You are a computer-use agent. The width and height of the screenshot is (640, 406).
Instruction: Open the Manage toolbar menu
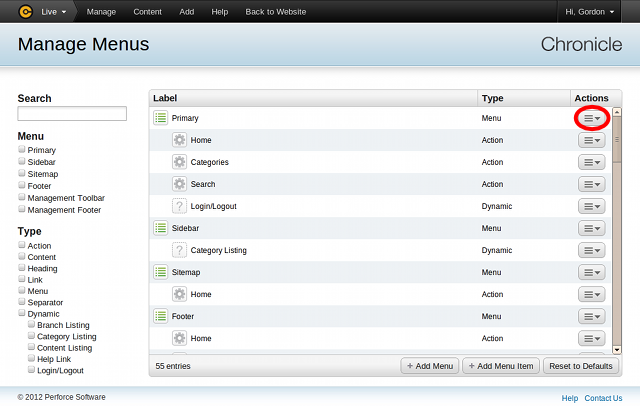coord(101,12)
